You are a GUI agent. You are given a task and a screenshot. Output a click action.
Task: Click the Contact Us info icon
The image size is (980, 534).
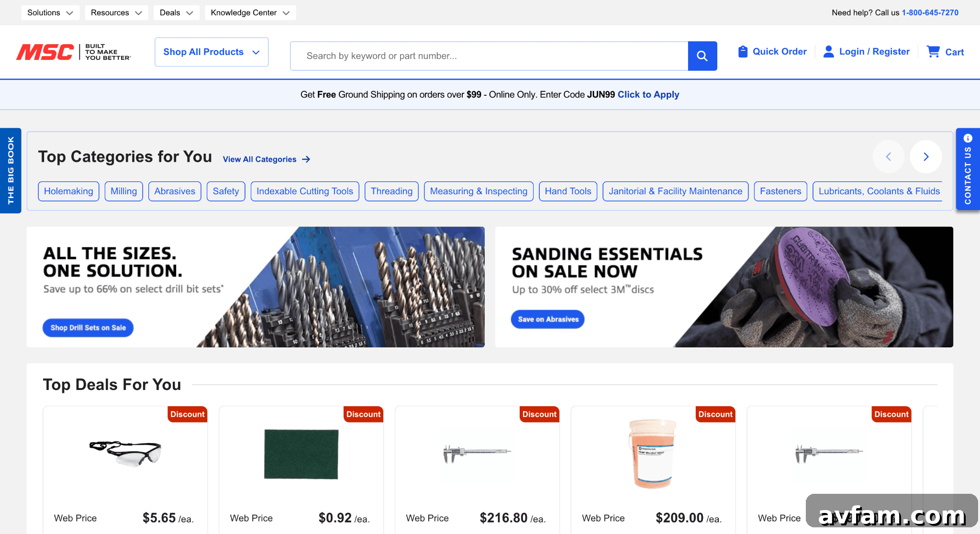(x=968, y=138)
